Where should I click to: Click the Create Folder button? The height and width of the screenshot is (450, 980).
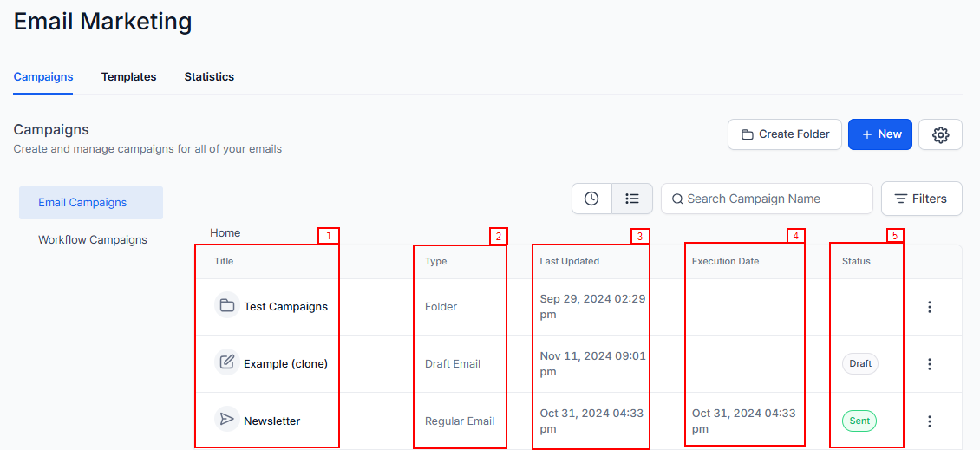(785, 134)
